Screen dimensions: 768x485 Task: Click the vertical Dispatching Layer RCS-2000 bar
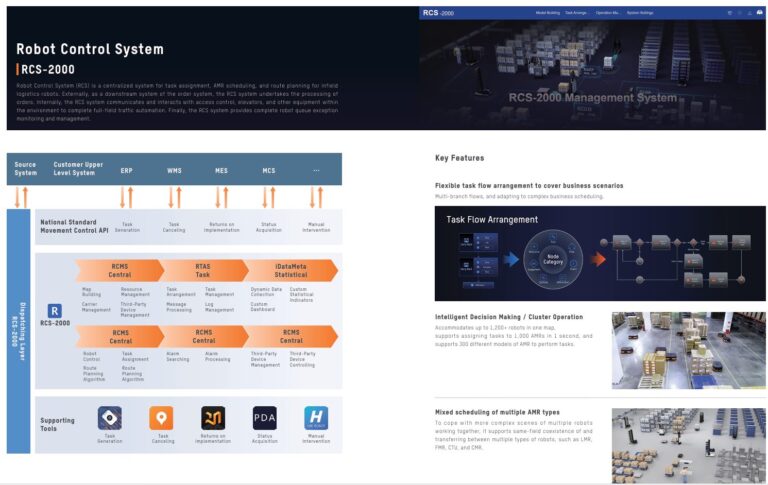18,331
